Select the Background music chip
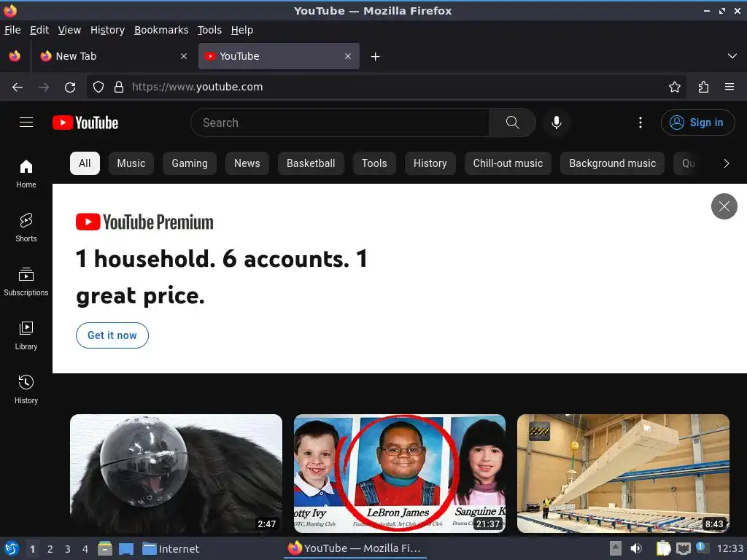 coord(612,163)
